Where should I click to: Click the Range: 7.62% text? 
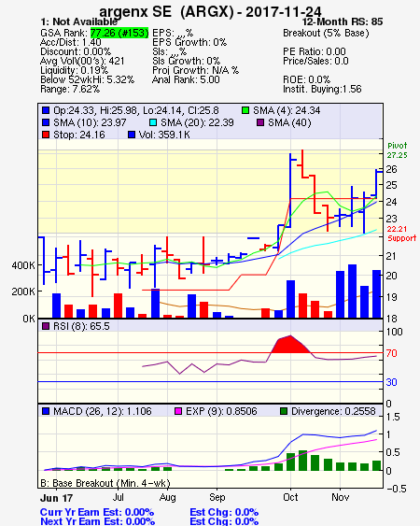[x=70, y=90]
